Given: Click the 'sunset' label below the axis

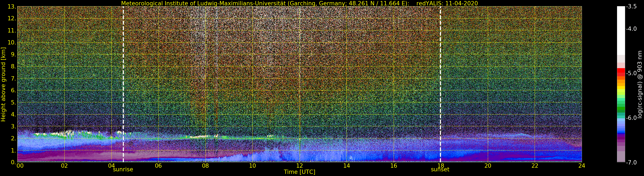Looking at the screenshot, I should tap(440, 170).
